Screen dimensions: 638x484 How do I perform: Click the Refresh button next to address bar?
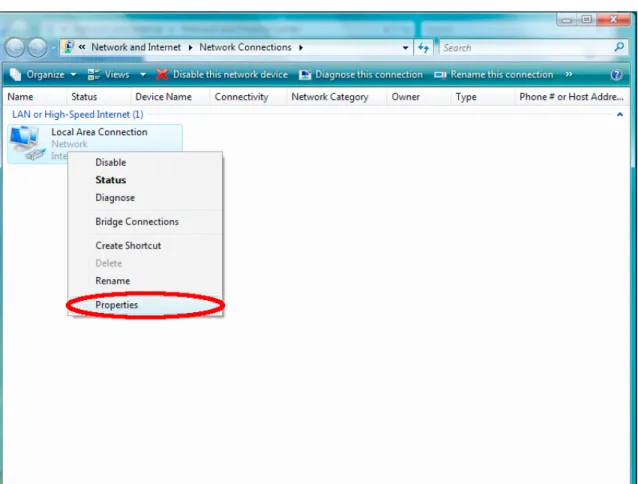pos(424,48)
